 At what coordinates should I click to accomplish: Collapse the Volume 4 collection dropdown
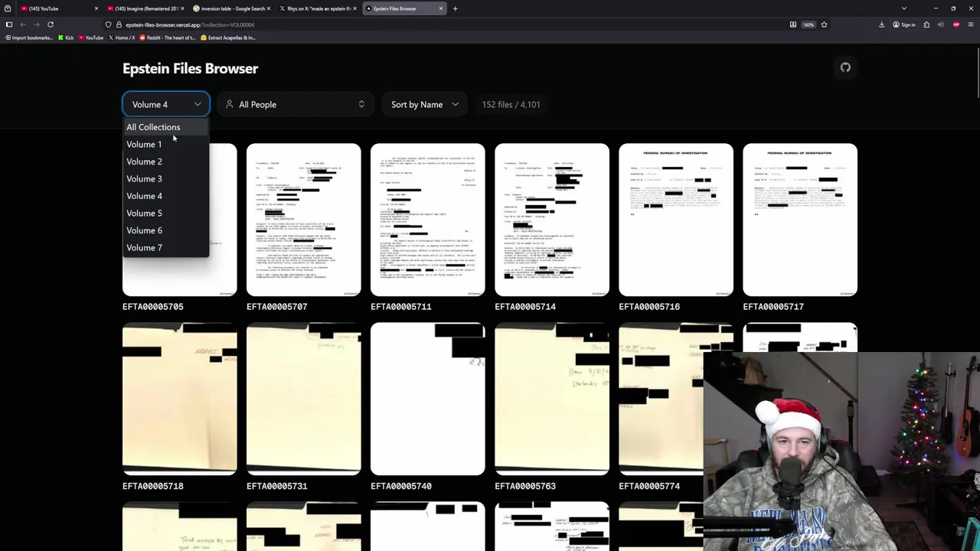pyautogui.click(x=166, y=104)
